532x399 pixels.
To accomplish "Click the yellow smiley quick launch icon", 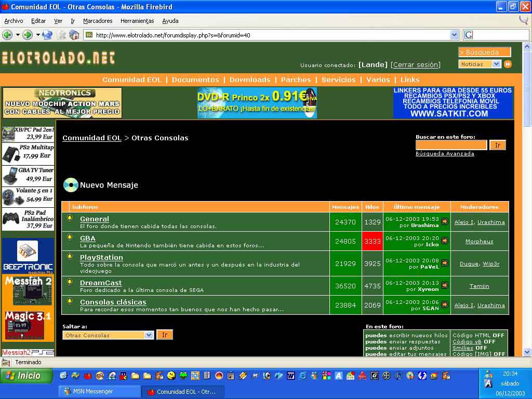I will pos(171,376).
